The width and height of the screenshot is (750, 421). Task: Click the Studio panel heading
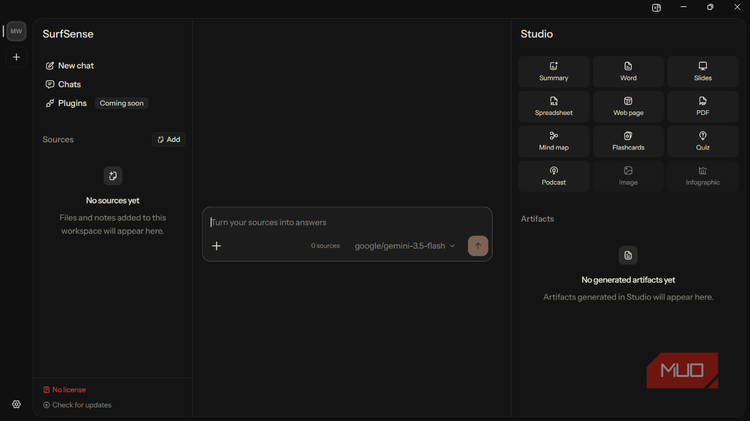pyautogui.click(x=537, y=34)
